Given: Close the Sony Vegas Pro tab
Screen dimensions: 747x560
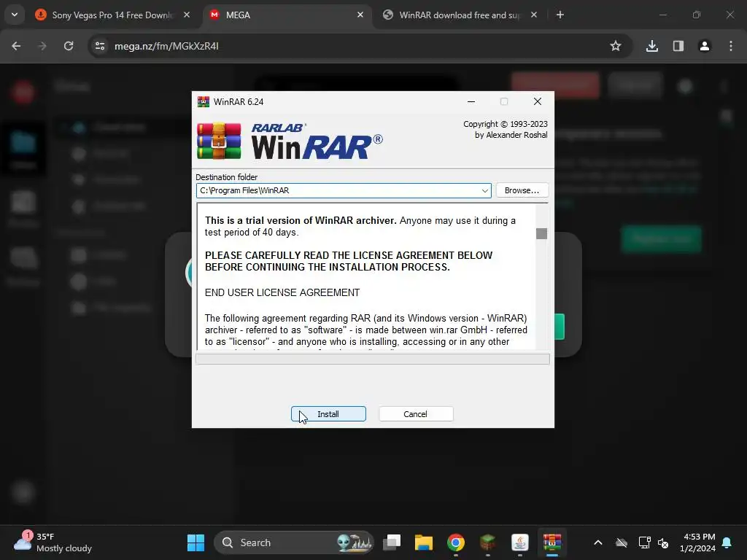Looking at the screenshot, I should 187,15.
